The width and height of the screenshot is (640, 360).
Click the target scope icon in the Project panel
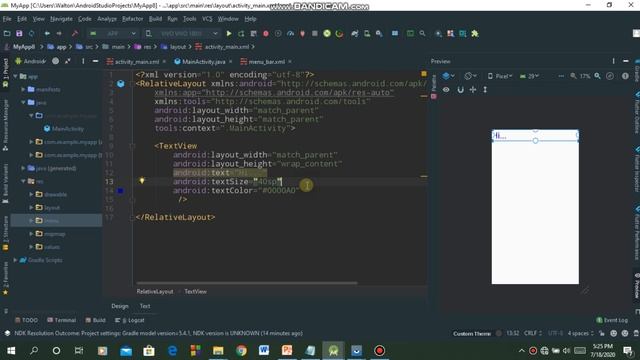pyautogui.click(x=56, y=61)
